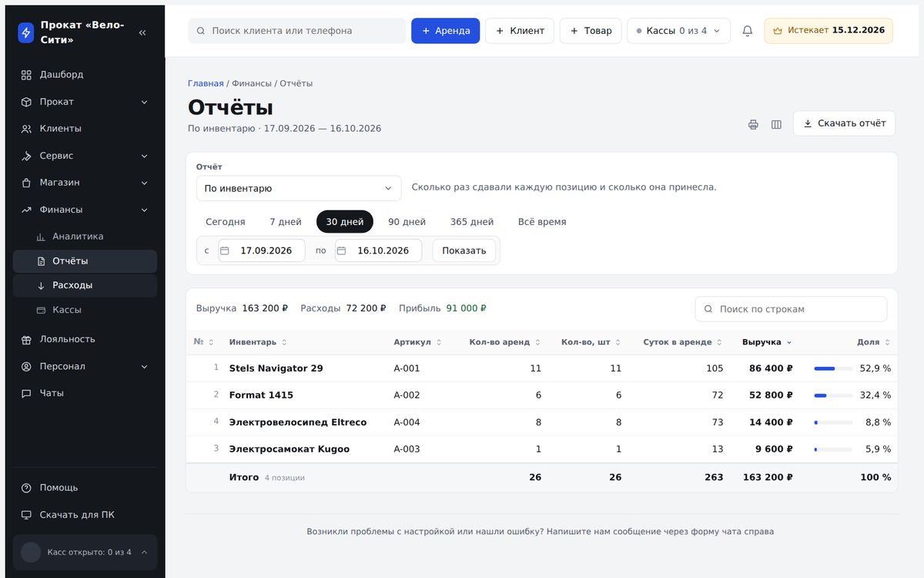The image size is (924, 578).
Task: Click the 32,4 % share progress bar
Action: coord(833,395)
